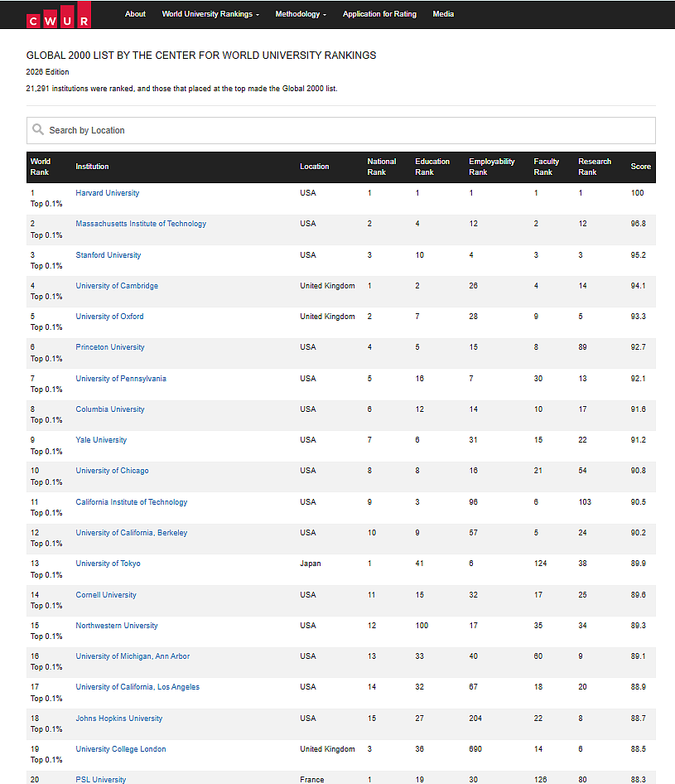675x784 pixels.
Task: Go to Application for Rating
Action: coord(379,14)
